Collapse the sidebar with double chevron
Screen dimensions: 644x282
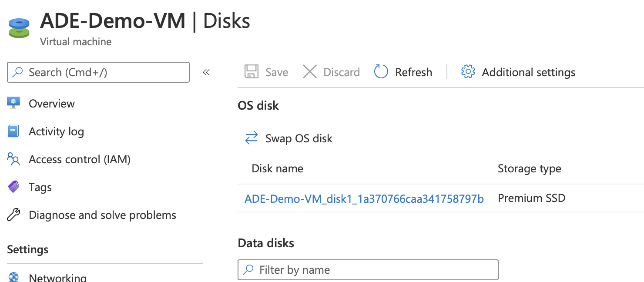[206, 72]
